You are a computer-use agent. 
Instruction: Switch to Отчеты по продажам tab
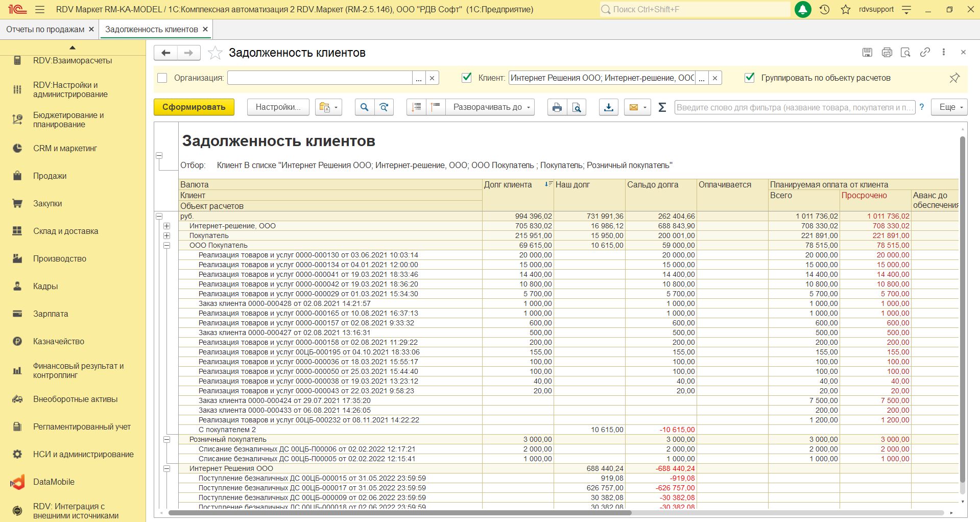click(x=45, y=30)
